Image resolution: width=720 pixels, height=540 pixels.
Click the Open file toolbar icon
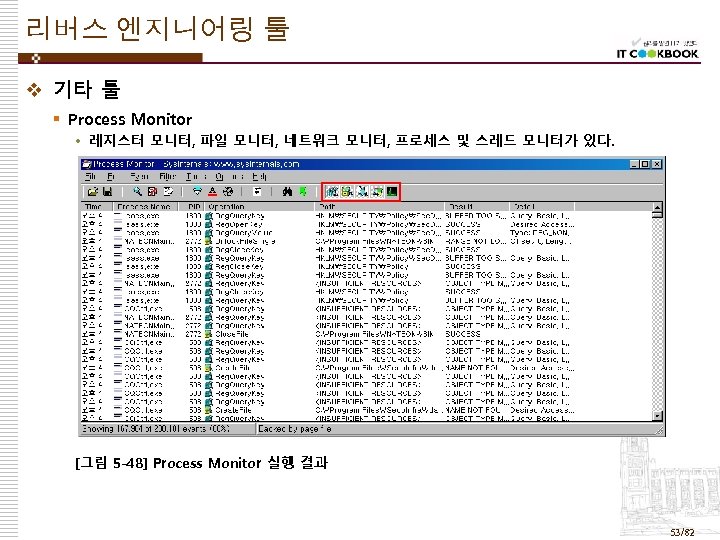pos(93,191)
